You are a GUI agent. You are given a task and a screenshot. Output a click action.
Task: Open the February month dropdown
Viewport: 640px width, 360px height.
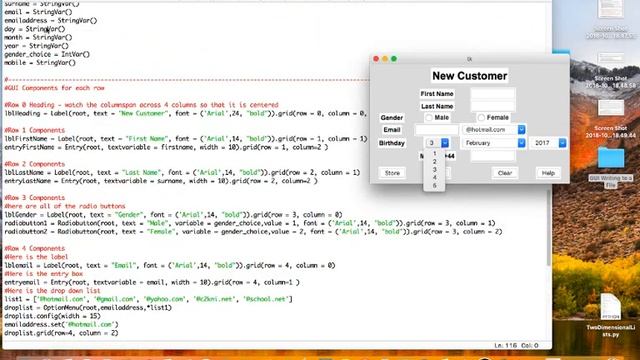tap(493, 143)
